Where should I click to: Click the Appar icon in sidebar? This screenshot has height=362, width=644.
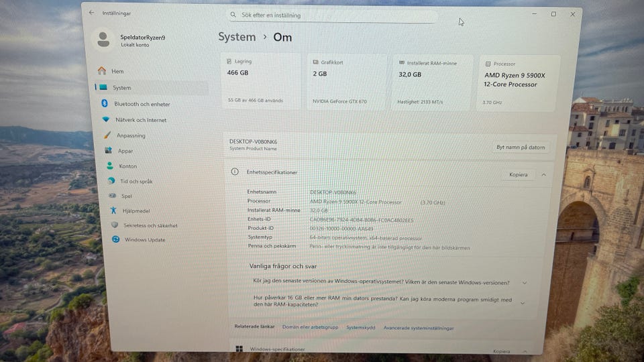click(109, 150)
